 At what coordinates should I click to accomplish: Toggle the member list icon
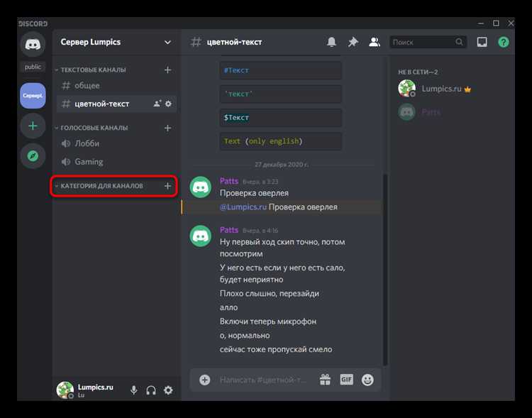point(375,42)
